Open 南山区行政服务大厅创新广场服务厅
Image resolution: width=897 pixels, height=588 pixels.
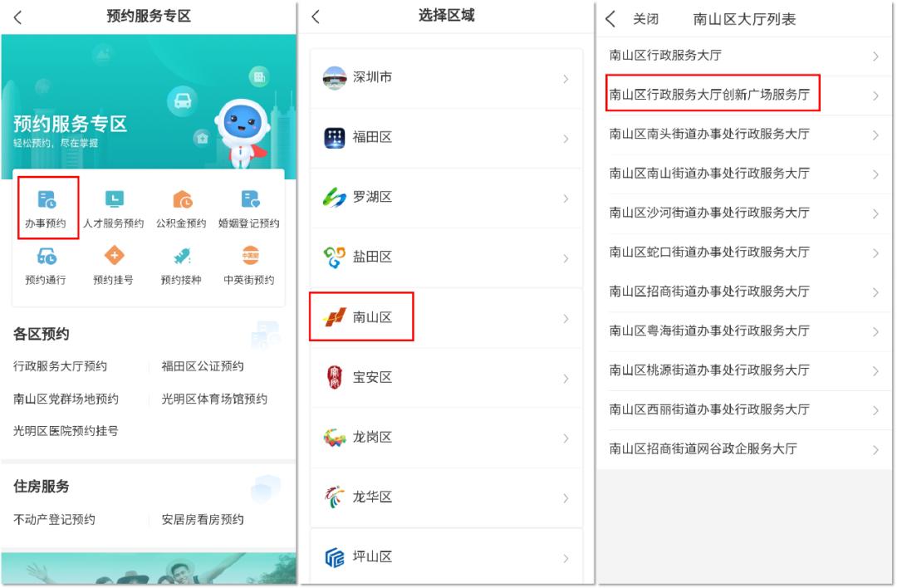(x=745, y=96)
